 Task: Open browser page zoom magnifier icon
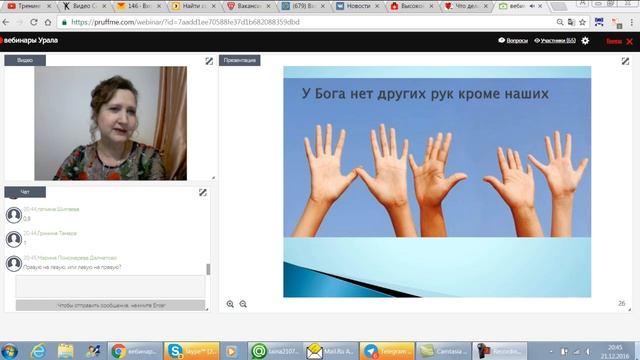[x=560, y=22]
